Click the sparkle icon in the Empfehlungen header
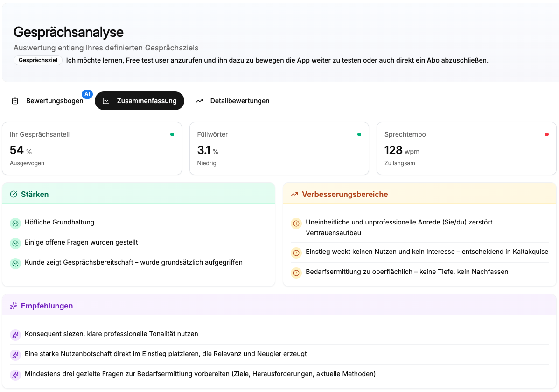This screenshot has height=392, width=559. (13, 306)
